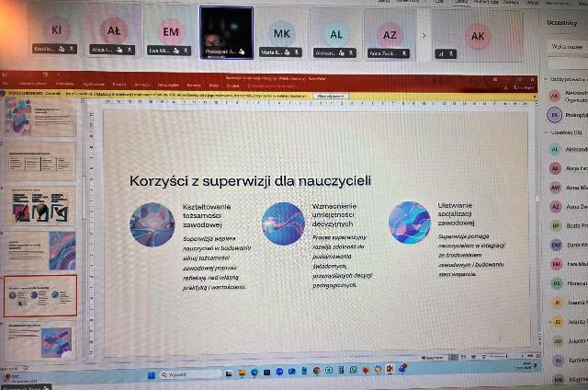Open Google Chrome from the taskbar
Image resolution: width=588 pixels, height=390 pixels.
[316, 371]
